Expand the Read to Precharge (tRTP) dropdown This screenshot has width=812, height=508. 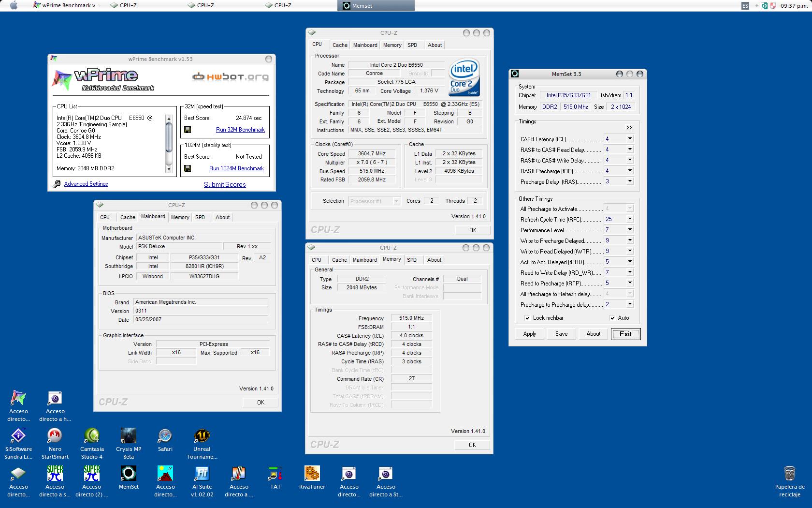click(x=630, y=283)
